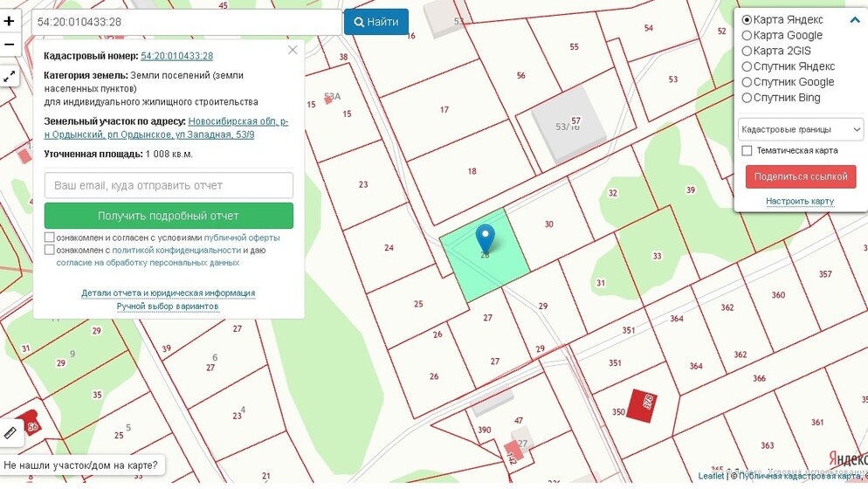Click parcel number 24 on map
This screenshot has width=868, height=489.
pyautogui.click(x=389, y=247)
